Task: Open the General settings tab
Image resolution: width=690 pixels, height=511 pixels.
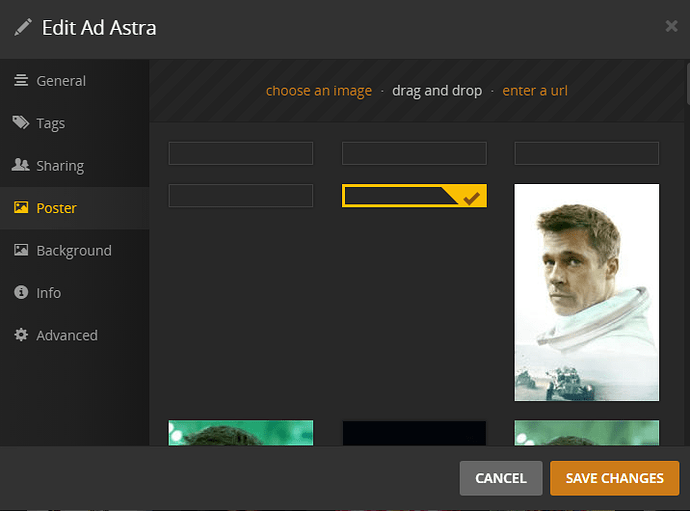Action: pos(61,81)
